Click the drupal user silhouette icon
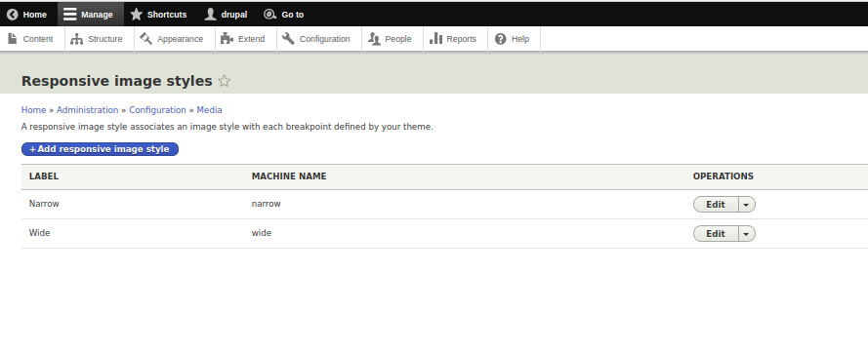The image size is (868, 351). coord(210,15)
